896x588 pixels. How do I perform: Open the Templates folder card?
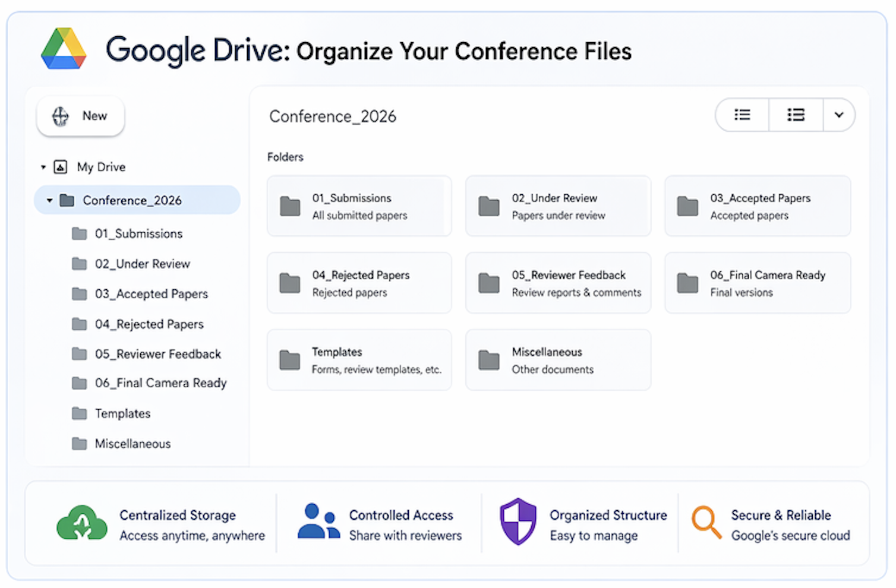coord(359,360)
